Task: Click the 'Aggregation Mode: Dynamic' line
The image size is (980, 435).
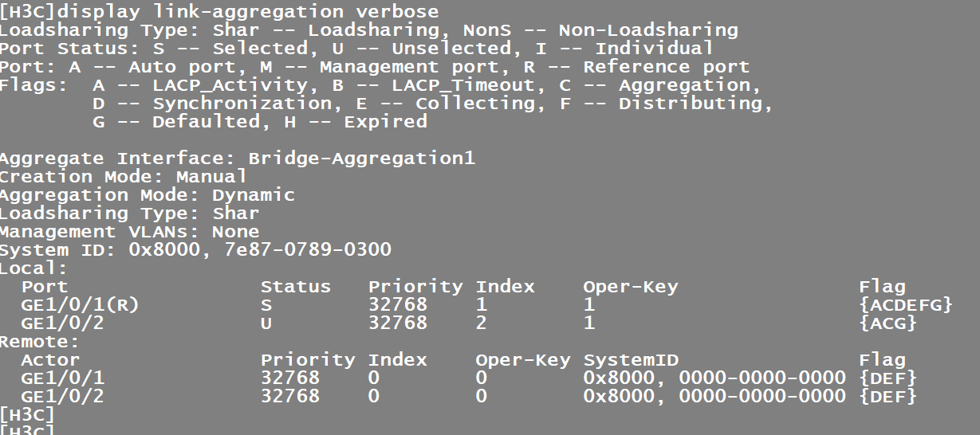Action: 147,195
